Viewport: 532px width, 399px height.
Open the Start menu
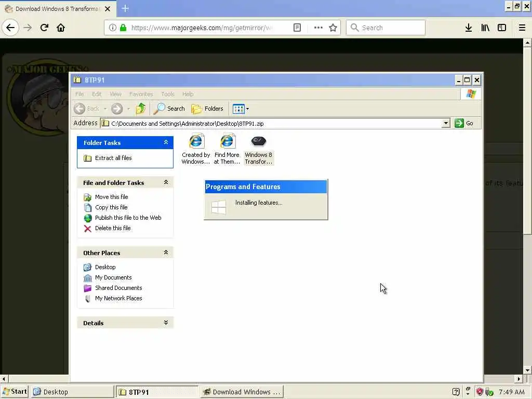tap(15, 392)
